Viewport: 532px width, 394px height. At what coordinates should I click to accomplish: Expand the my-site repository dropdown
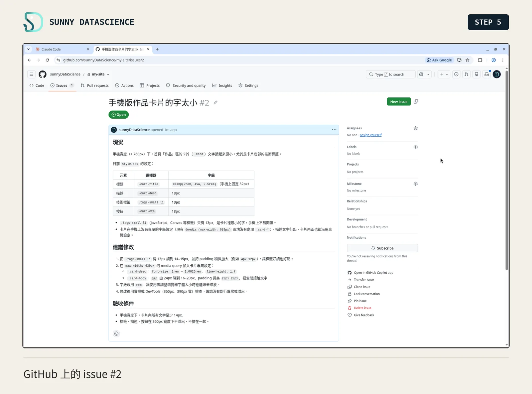[108, 74]
